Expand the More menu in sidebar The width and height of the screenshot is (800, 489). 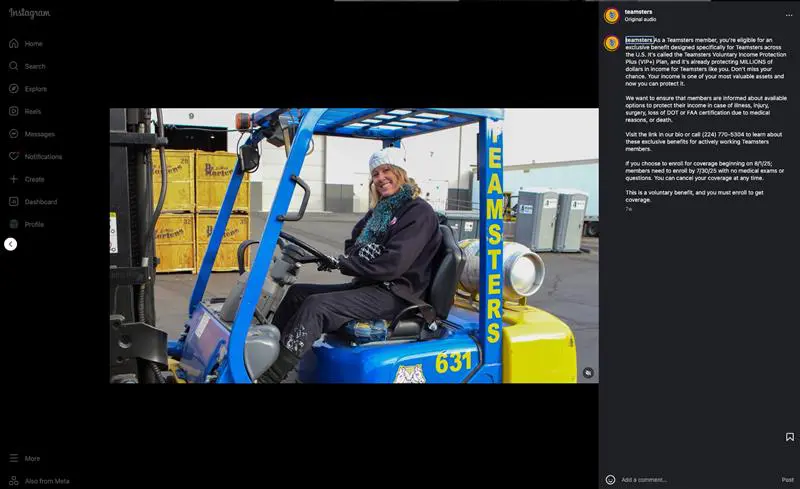tap(14, 458)
